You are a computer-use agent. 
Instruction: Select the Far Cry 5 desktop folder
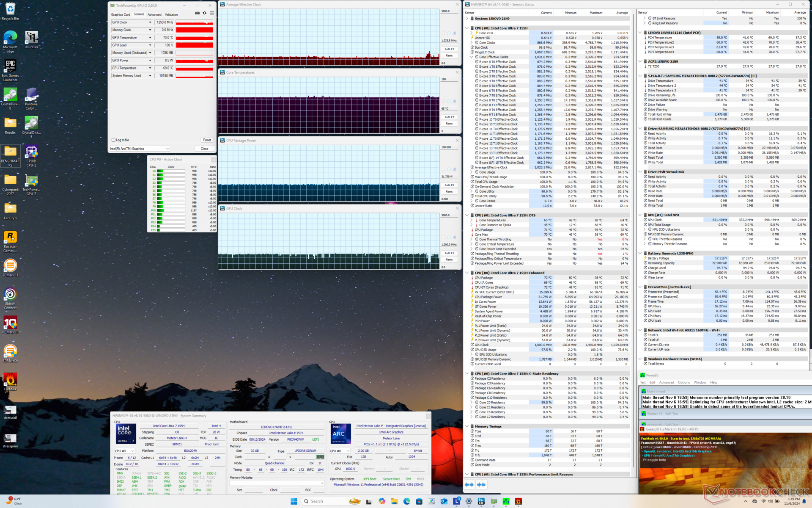coord(10,211)
